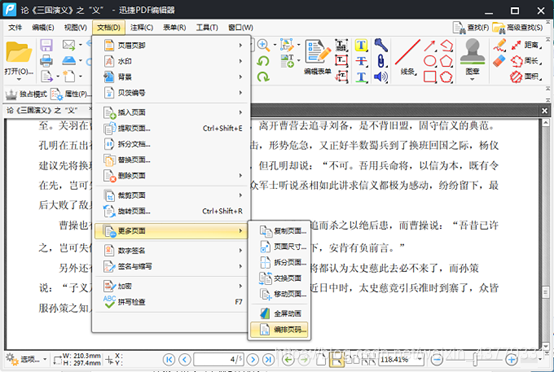Choose 拼写检查 spell check entry
This screenshot has height=372, width=554.
click(171, 302)
